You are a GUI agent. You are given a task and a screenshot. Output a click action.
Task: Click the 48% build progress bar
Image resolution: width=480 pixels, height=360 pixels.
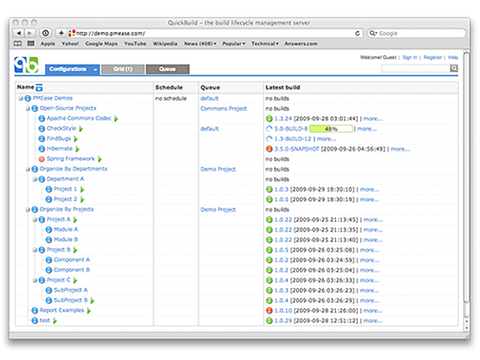click(x=331, y=129)
